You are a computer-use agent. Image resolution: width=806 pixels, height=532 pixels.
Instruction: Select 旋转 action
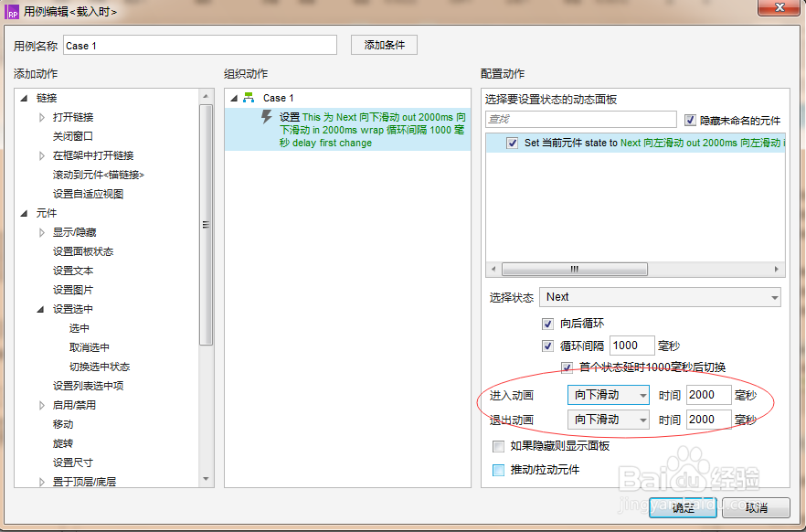(63, 443)
